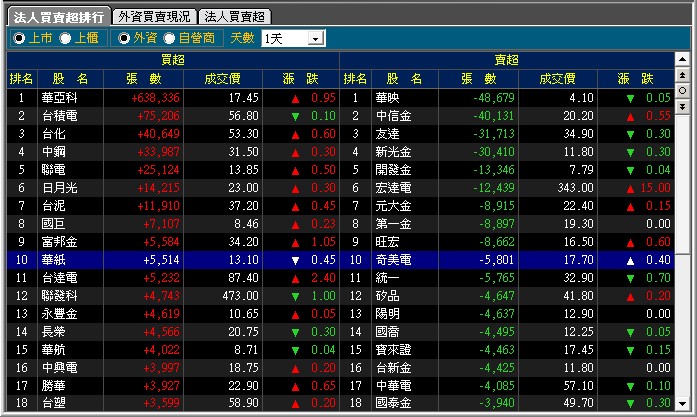697x417 pixels.
Task: Select 勝華 stock name
Action: 54,386
